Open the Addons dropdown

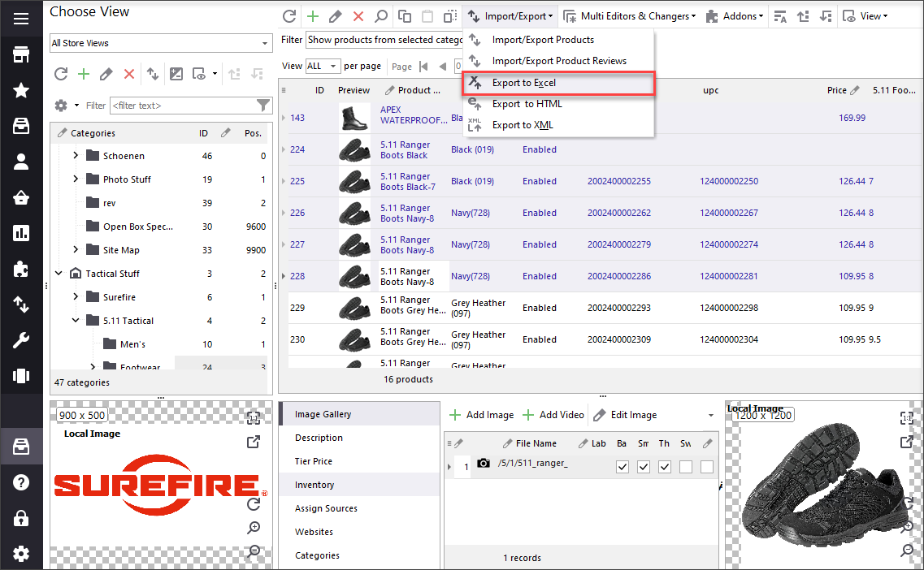[735, 16]
